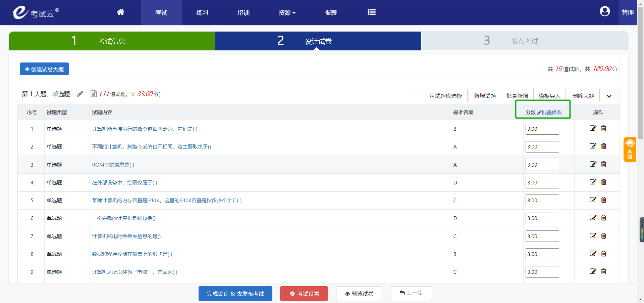Open the 考试 nav tab
Screen dimensions: 644x303
click(161, 12)
